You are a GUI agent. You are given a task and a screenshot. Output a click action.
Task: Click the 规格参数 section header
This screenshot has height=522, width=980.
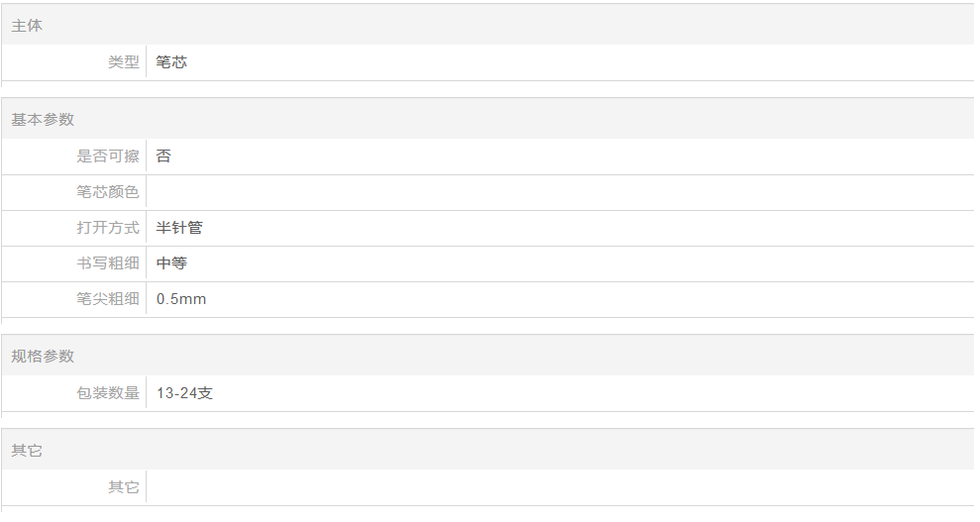pyautogui.click(x=43, y=357)
